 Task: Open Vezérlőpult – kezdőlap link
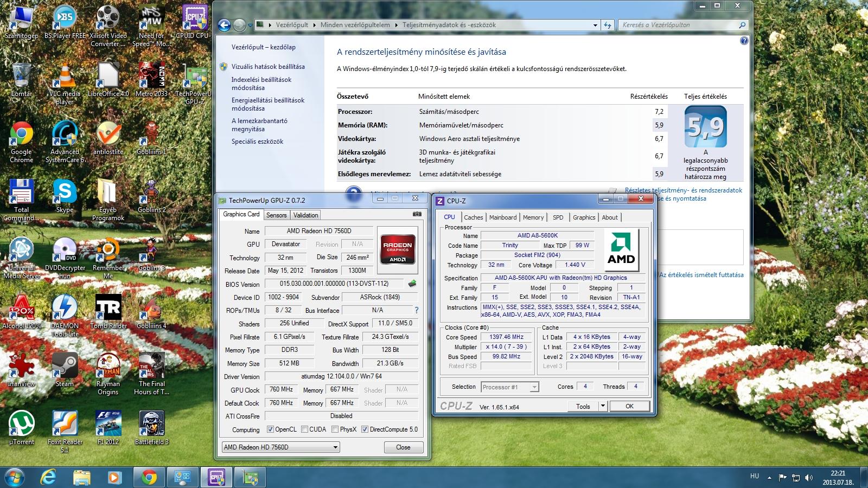pyautogui.click(x=264, y=47)
